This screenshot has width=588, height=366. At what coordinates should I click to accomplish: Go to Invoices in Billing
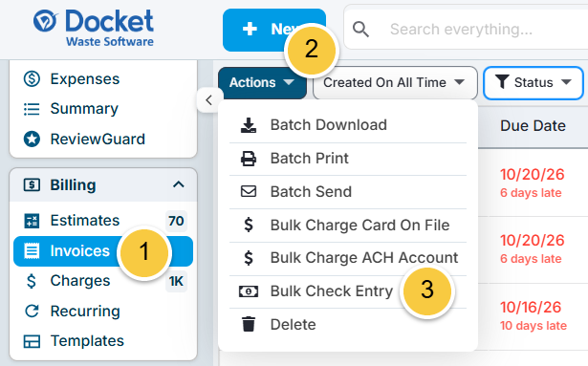[103, 251]
